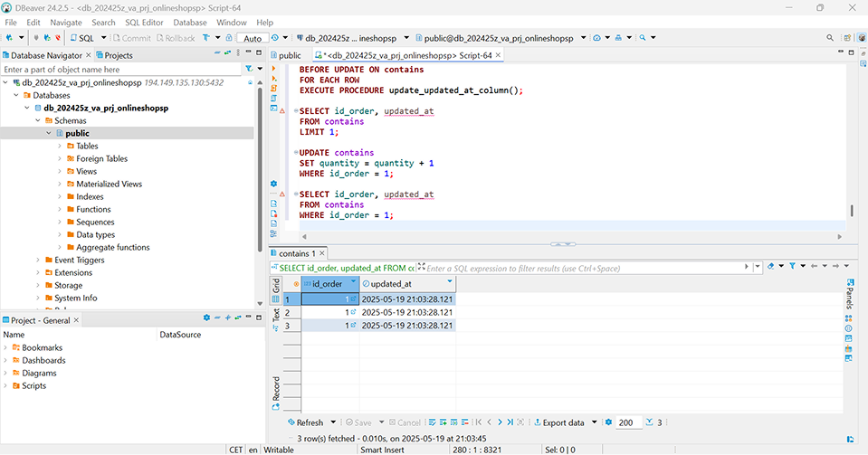Toggle the Auto commit mode button
Viewport: 868px width, 455px height.
pos(252,38)
